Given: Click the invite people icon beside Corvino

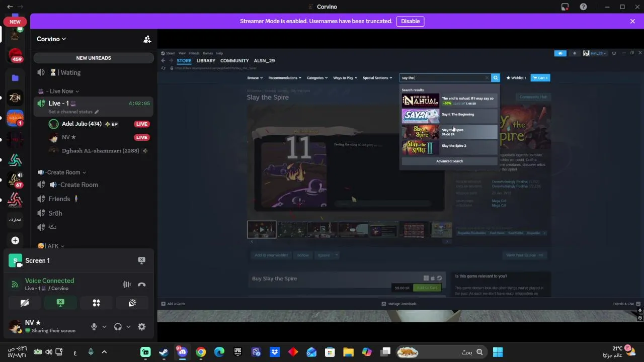Looking at the screenshot, I should [147, 39].
